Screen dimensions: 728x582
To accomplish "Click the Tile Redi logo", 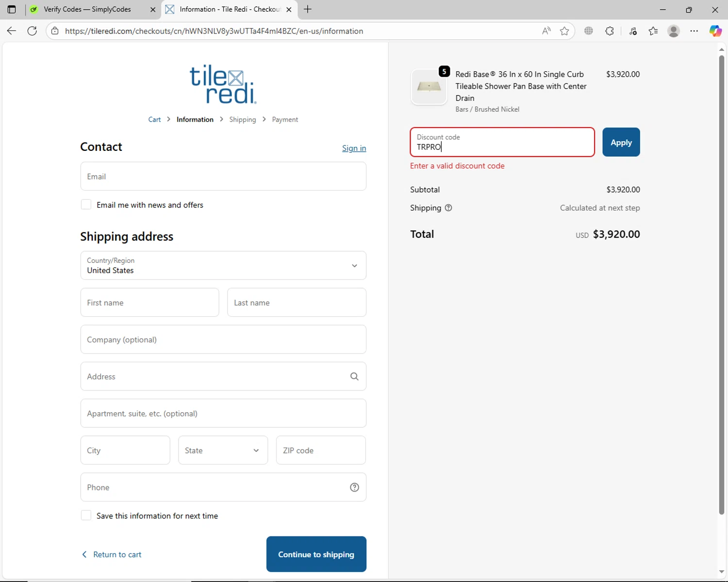I will [223, 84].
